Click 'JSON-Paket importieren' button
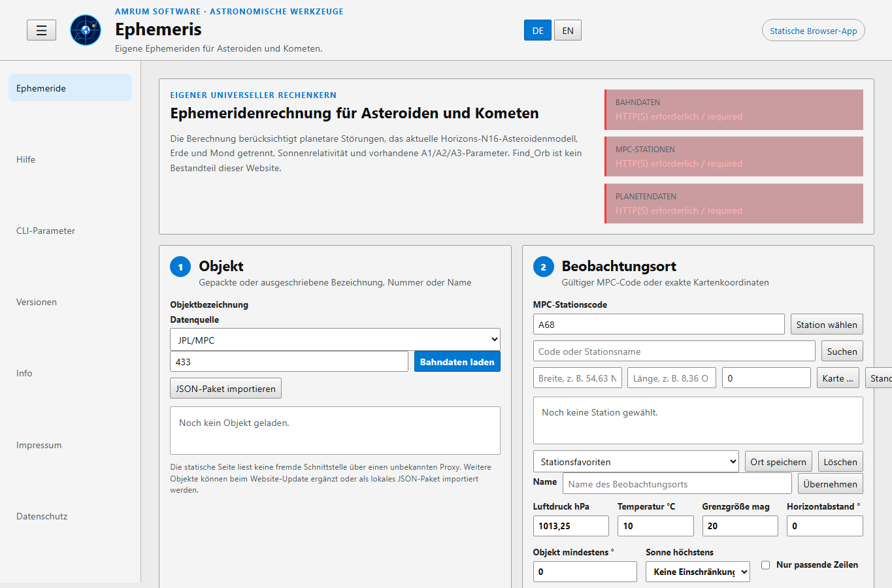This screenshot has height=588, width=892. (x=225, y=388)
